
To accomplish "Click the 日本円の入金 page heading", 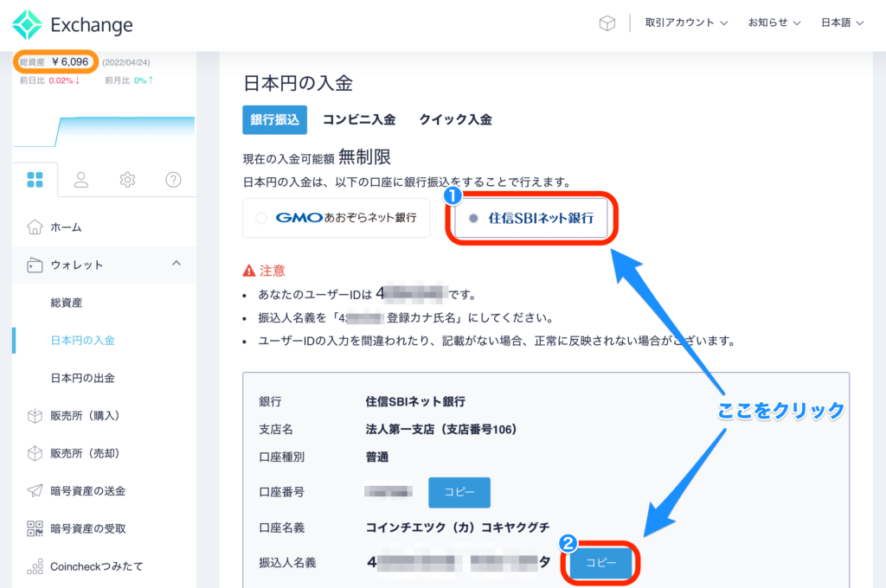I will click(x=298, y=83).
